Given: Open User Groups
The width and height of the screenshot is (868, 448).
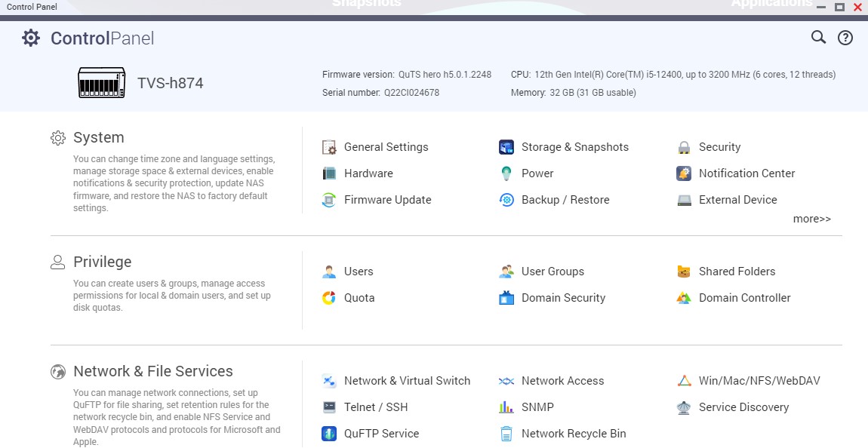Looking at the screenshot, I should tap(553, 272).
